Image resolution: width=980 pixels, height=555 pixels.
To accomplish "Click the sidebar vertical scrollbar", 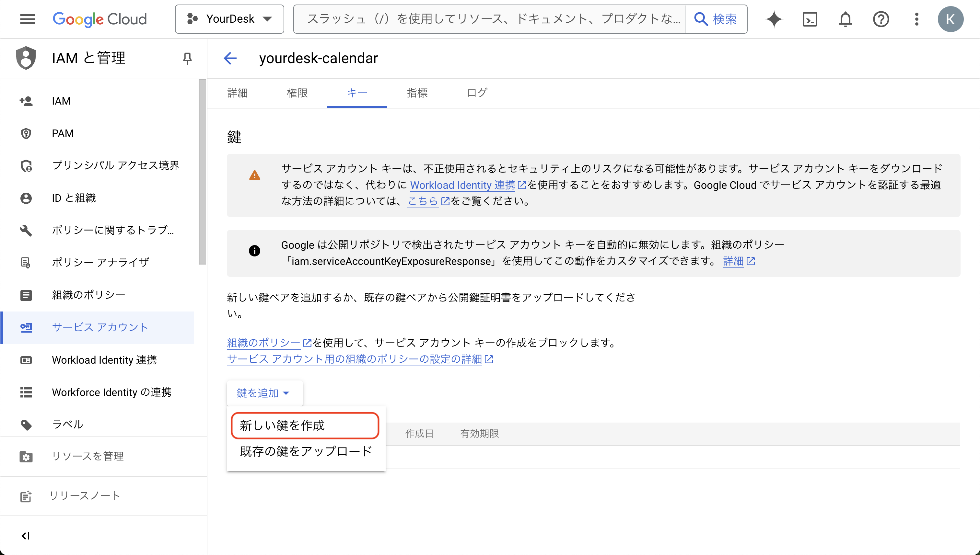I will coord(202,172).
